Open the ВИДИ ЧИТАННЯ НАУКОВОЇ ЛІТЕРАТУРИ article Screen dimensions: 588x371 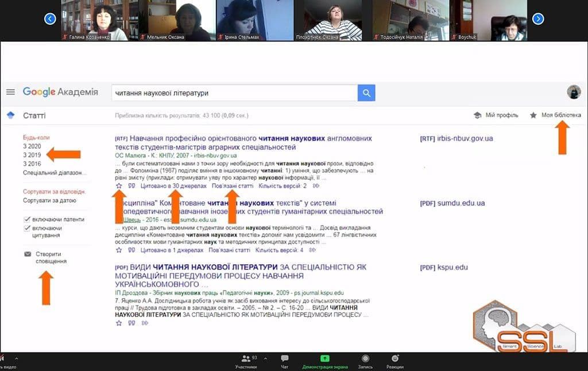[241, 276]
